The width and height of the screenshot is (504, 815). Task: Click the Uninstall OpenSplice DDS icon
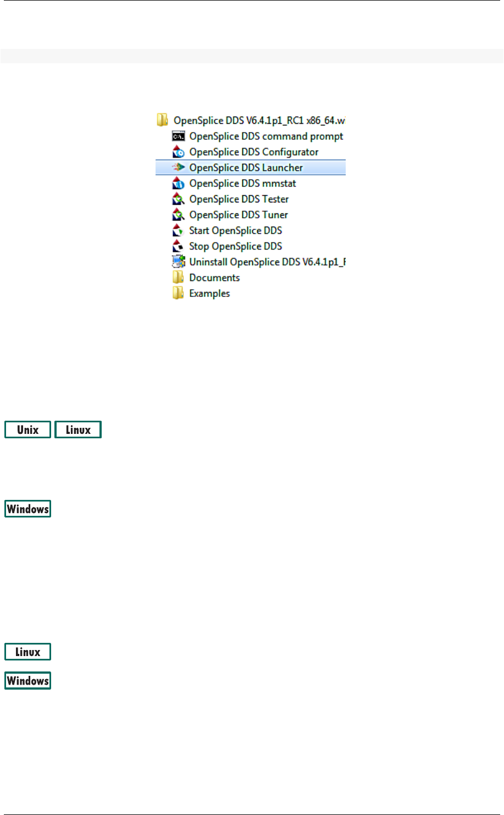[178, 262]
